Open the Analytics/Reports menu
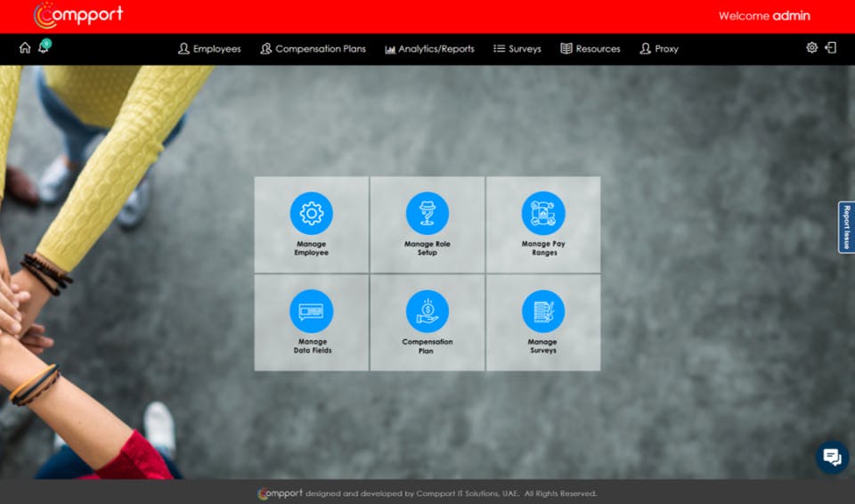The image size is (855, 504). pyautogui.click(x=429, y=49)
